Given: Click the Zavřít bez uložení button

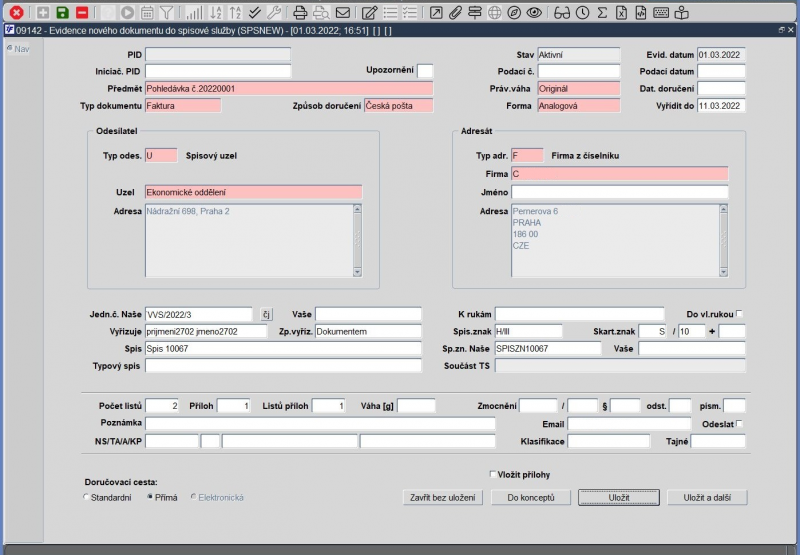Looking at the screenshot, I should point(445,497).
